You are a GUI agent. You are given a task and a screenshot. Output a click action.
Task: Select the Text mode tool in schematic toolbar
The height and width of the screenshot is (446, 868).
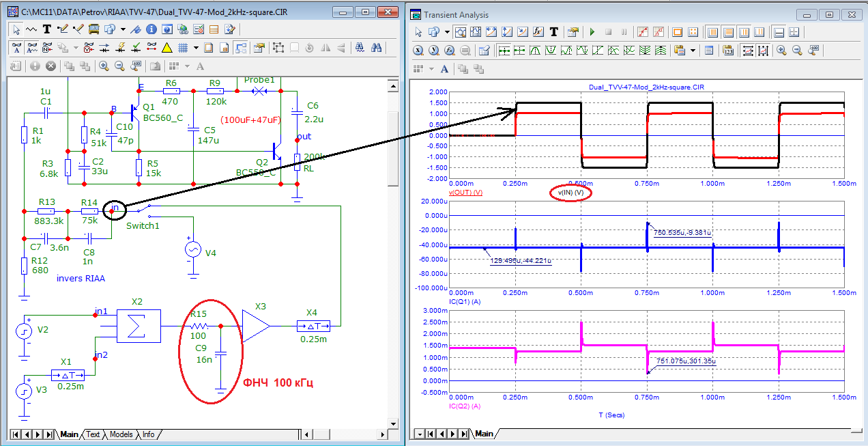[x=47, y=29]
